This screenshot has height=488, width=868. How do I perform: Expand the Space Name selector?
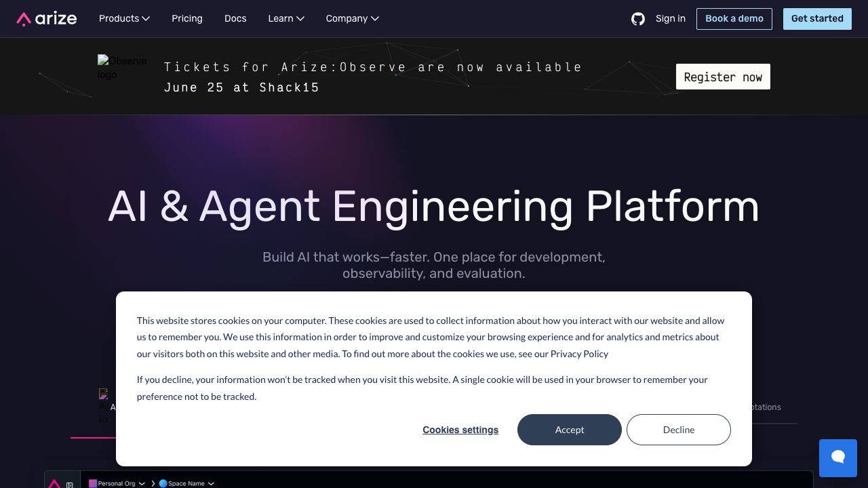(x=186, y=483)
